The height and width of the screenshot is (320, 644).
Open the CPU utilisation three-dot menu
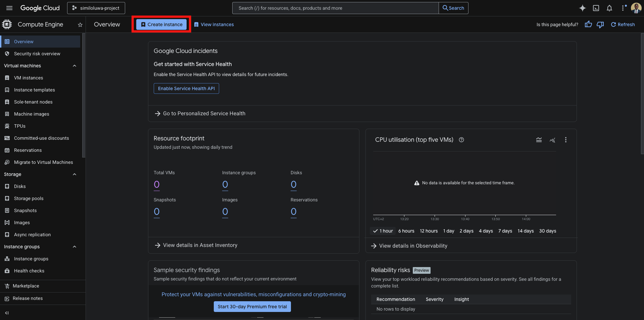point(565,140)
